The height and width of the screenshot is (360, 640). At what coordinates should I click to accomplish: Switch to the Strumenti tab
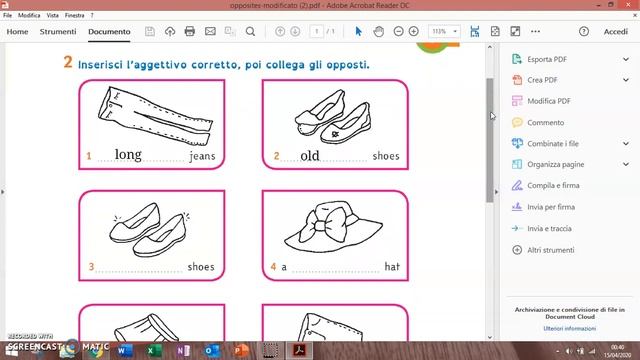click(x=58, y=31)
